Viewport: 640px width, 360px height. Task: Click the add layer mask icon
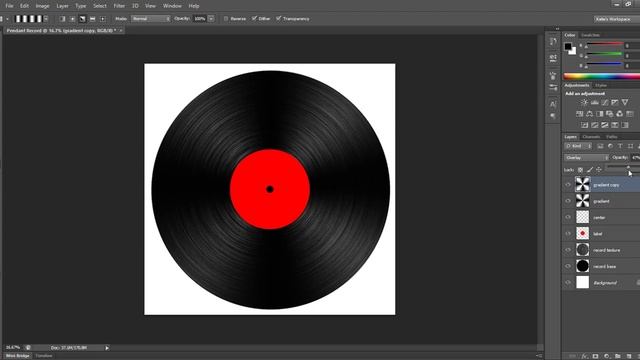point(596,356)
